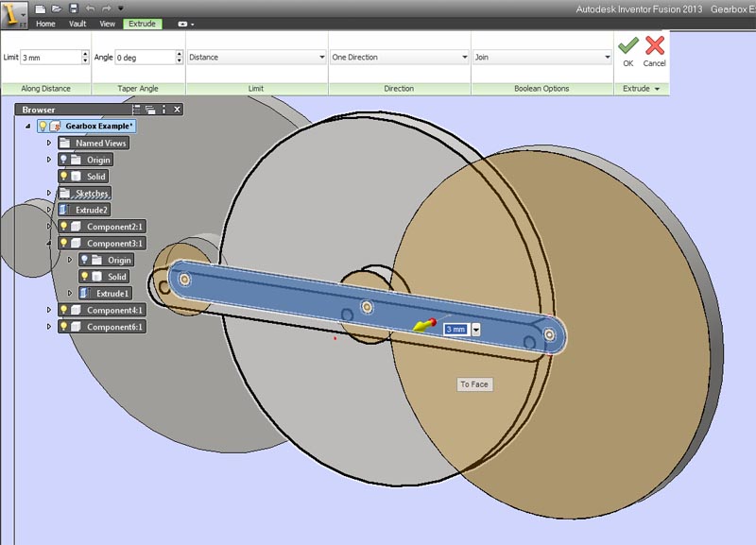
Task: Collapse the Gearbox Example root node
Action: 28,127
